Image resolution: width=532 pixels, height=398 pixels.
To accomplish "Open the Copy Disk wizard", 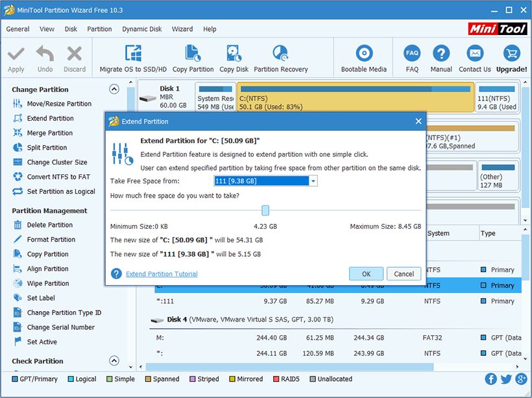I will [234, 59].
